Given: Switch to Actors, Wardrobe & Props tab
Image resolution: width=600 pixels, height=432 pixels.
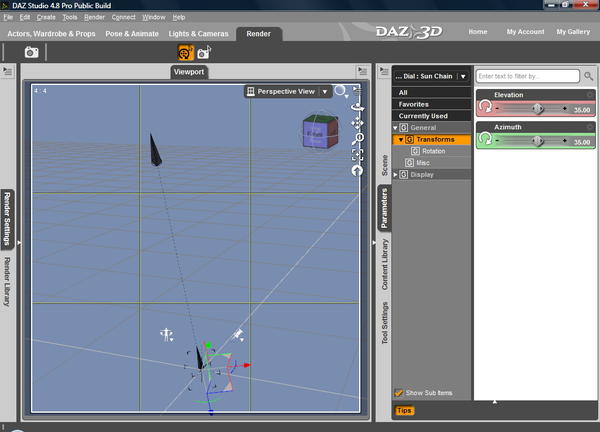Looking at the screenshot, I should (51, 34).
